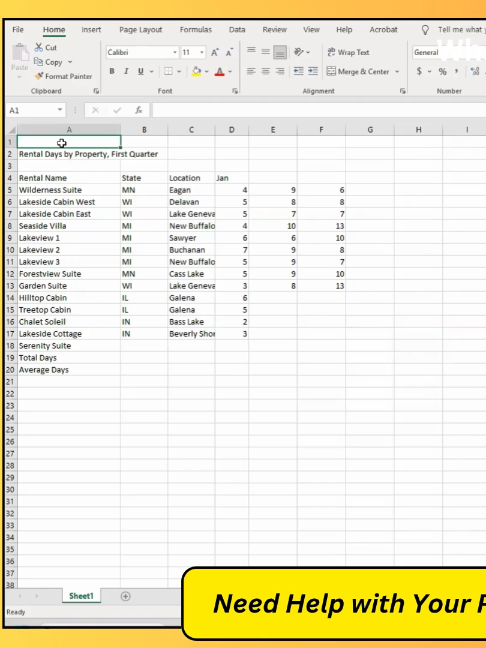Switch to the Data tab
This screenshot has width=486, height=648.
pos(237,30)
